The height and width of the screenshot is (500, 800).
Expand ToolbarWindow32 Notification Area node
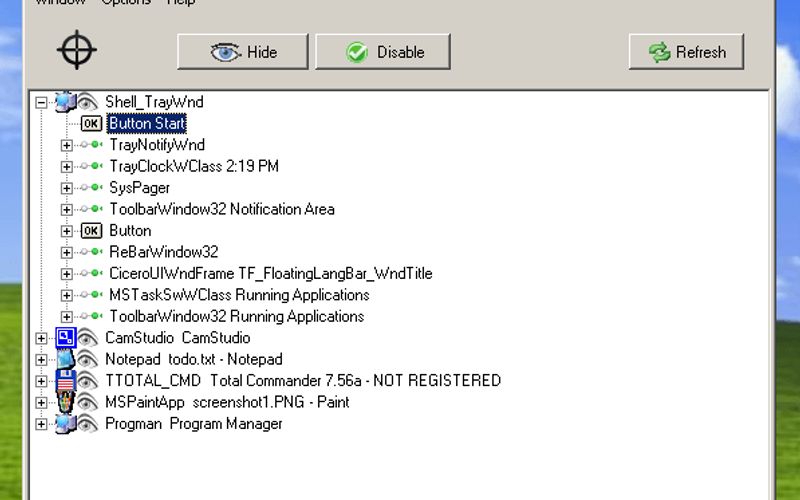coord(66,210)
